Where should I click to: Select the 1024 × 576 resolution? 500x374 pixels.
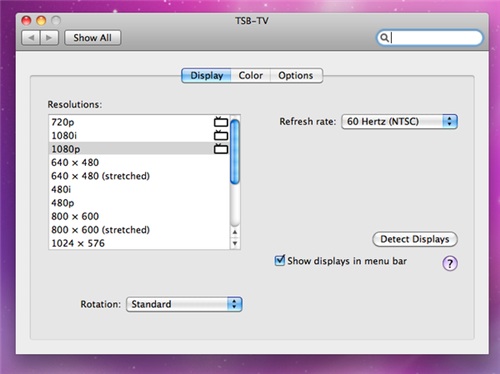point(139,243)
